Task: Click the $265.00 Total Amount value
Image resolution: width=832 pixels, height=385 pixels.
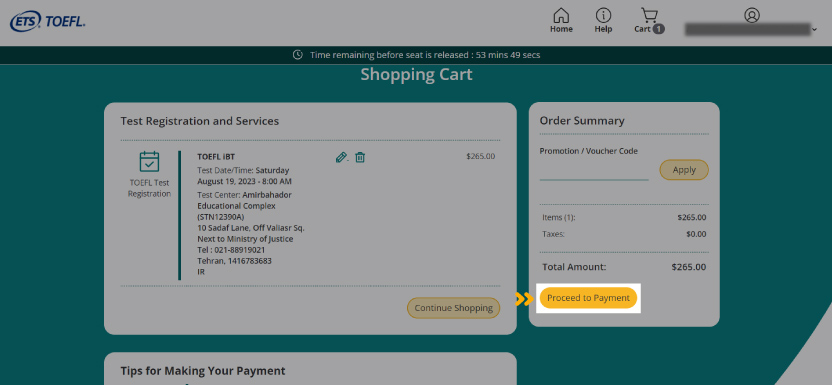Action: click(x=688, y=267)
